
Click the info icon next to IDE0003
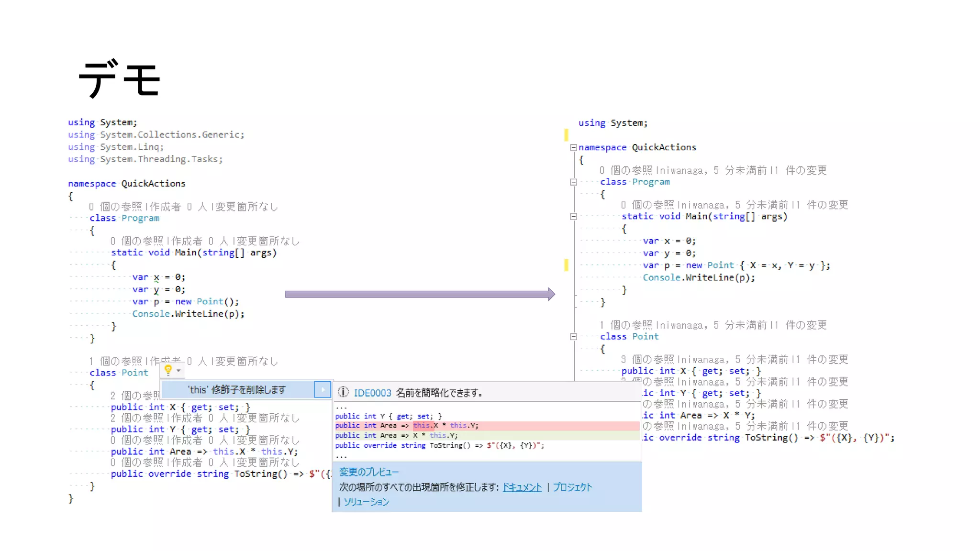[x=343, y=393]
